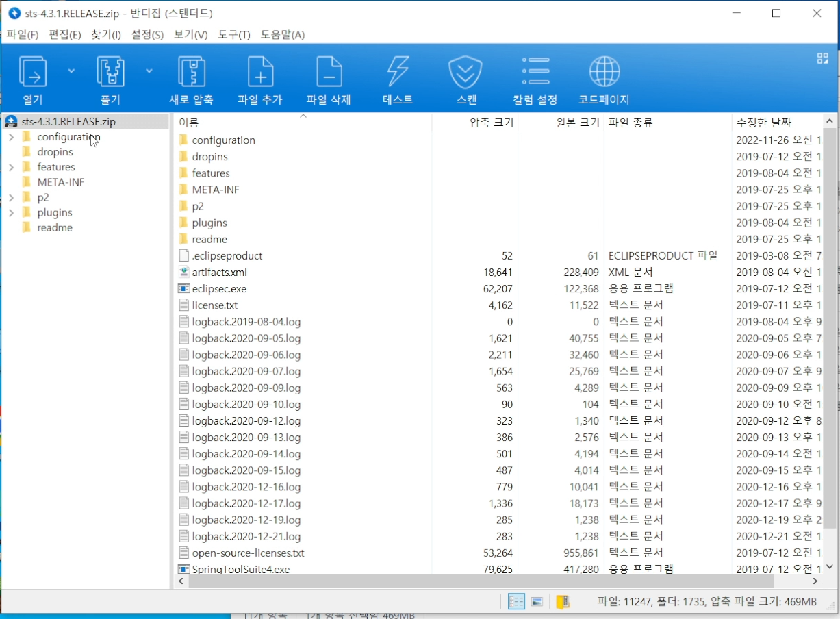Click the 테스트 lightning icon
840x619 pixels.
point(398,71)
